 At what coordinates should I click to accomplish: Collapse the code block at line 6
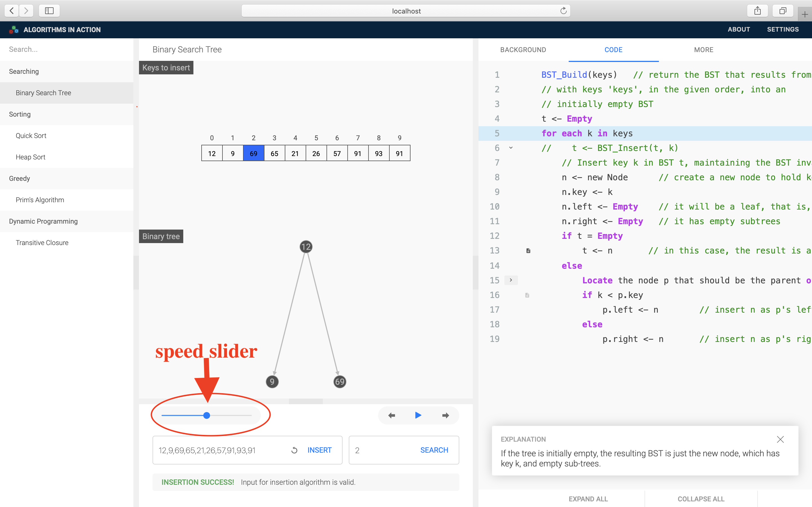coord(511,148)
